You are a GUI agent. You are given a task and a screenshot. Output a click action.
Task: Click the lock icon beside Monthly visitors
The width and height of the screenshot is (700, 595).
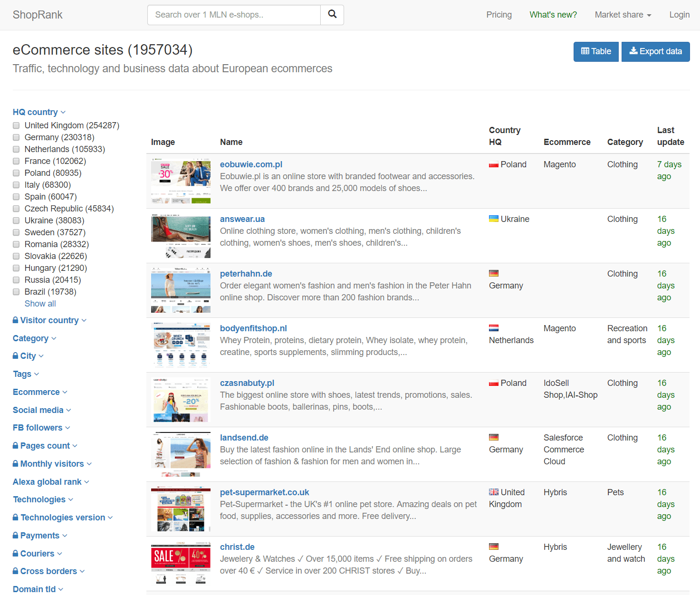16,464
